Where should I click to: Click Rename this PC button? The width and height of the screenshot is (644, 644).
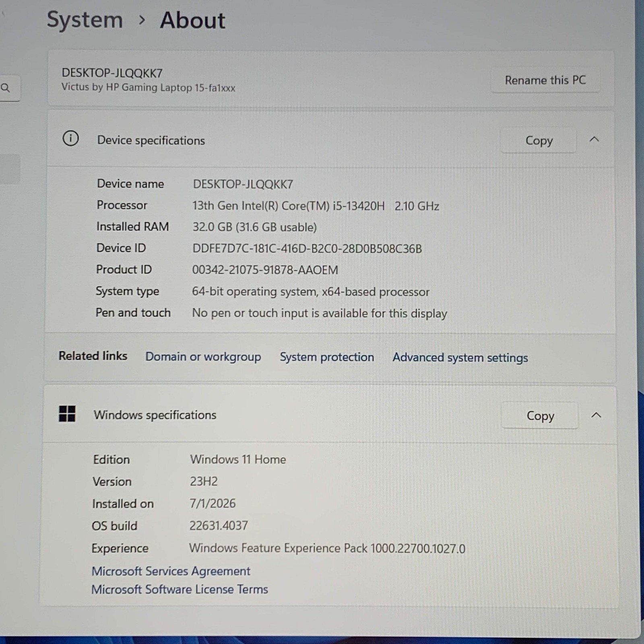[545, 80]
